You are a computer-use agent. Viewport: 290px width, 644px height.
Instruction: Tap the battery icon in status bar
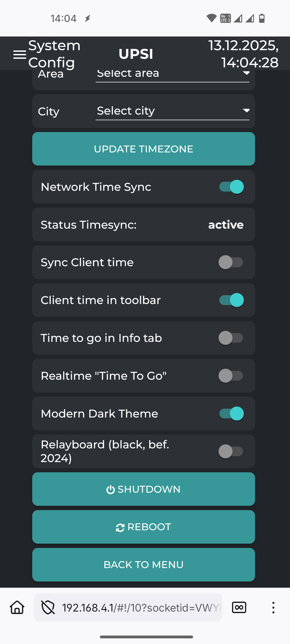click(x=262, y=19)
